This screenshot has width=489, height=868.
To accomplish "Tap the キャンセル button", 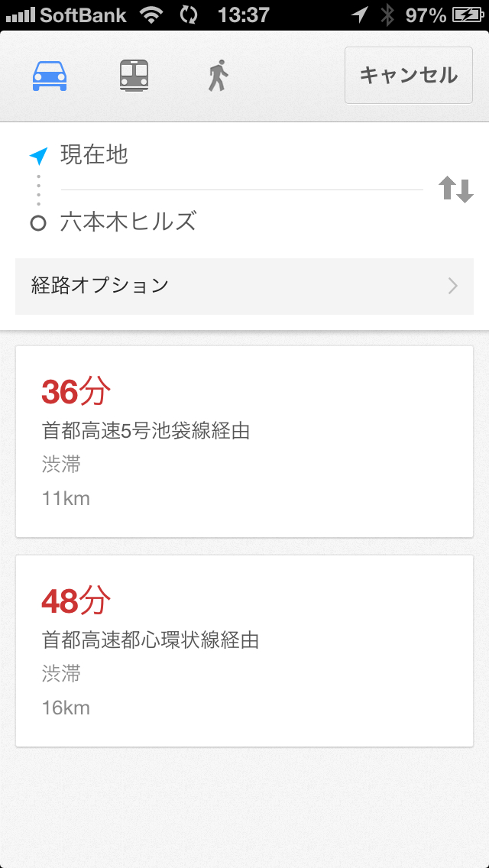I will coord(408,75).
